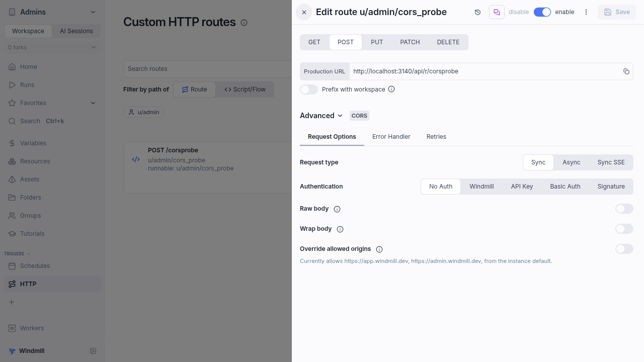
Task: Choose No Auth authentication
Action: point(441,187)
